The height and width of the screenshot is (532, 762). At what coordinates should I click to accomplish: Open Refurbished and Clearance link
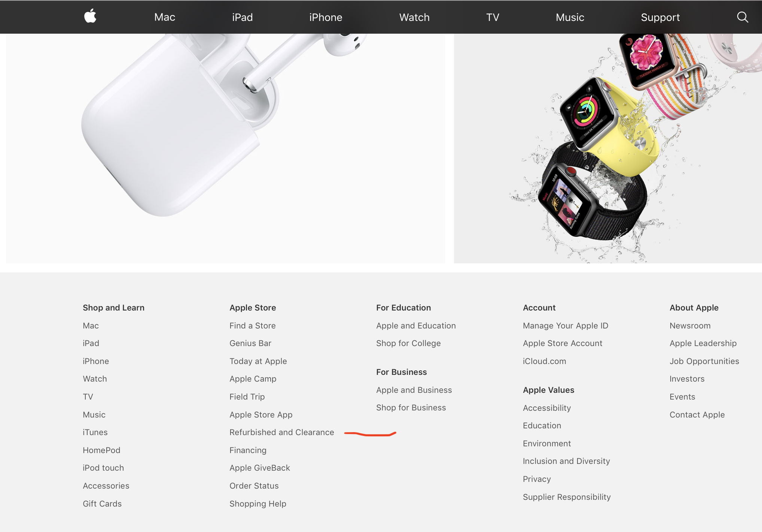click(281, 432)
